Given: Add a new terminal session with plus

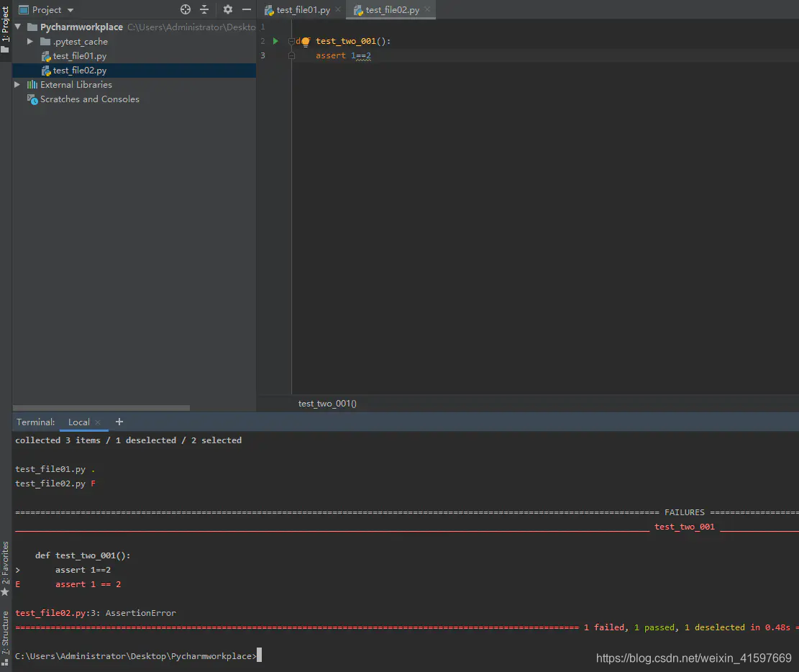Looking at the screenshot, I should pyautogui.click(x=119, y=422).
